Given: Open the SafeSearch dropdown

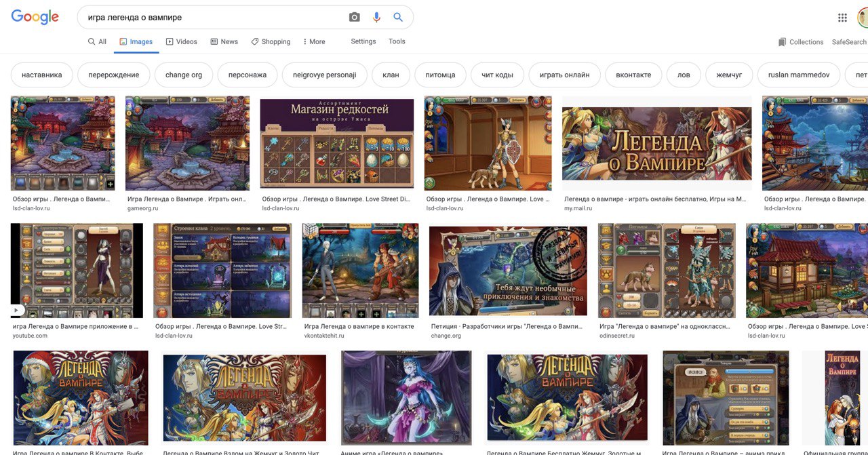Looking at the screenshot, I should (x=850, y=42).
